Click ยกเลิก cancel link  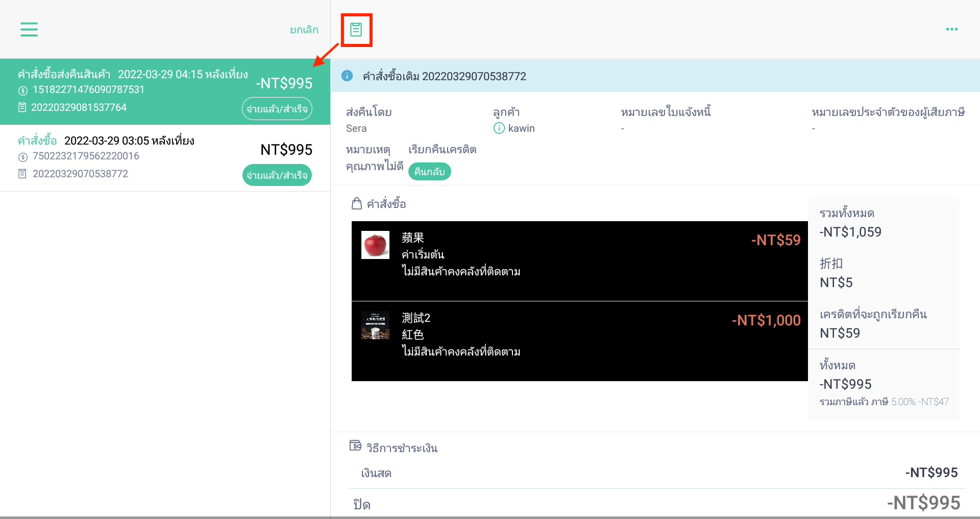coord(304,30)
